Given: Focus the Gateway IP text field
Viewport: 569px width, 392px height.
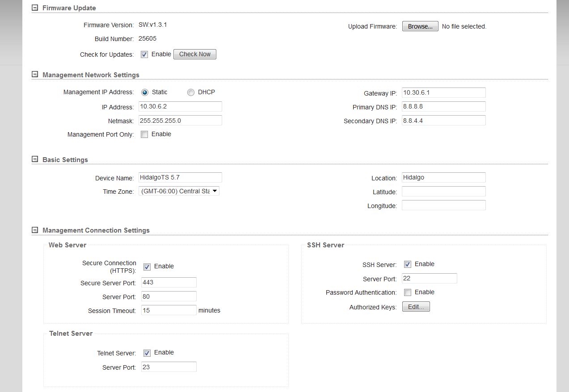Looking at the screenshot, I should click(443, 93).
